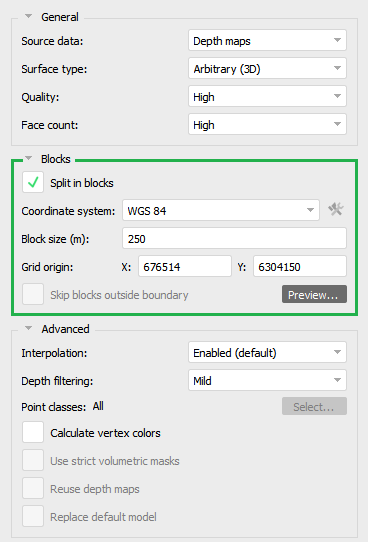This screenshot has height=542, width=368.
Task: Click the Grid origin Y field
Action: [x=300, y=266]
